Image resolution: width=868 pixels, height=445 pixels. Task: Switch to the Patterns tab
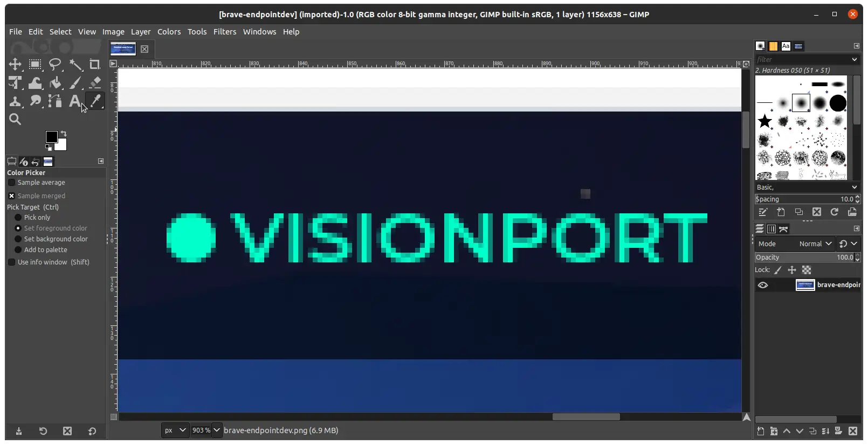[773, 46]
